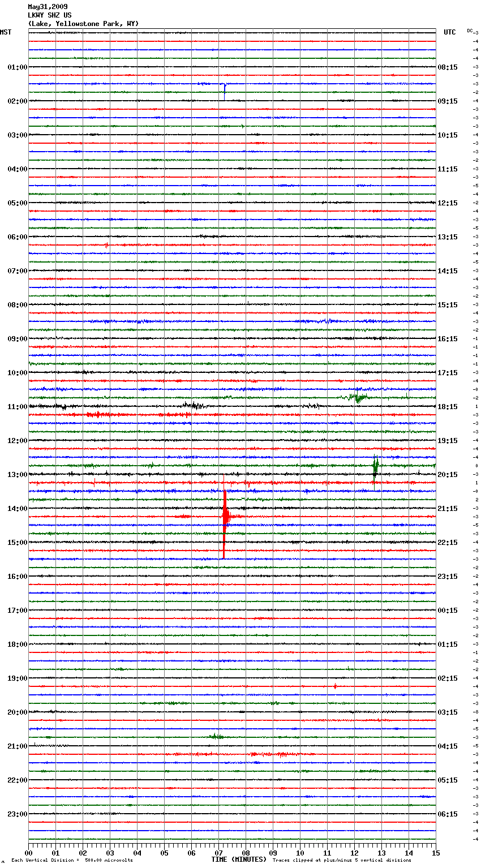Select the station code LKWY SHZ US
481x868 pixels.
50,15
